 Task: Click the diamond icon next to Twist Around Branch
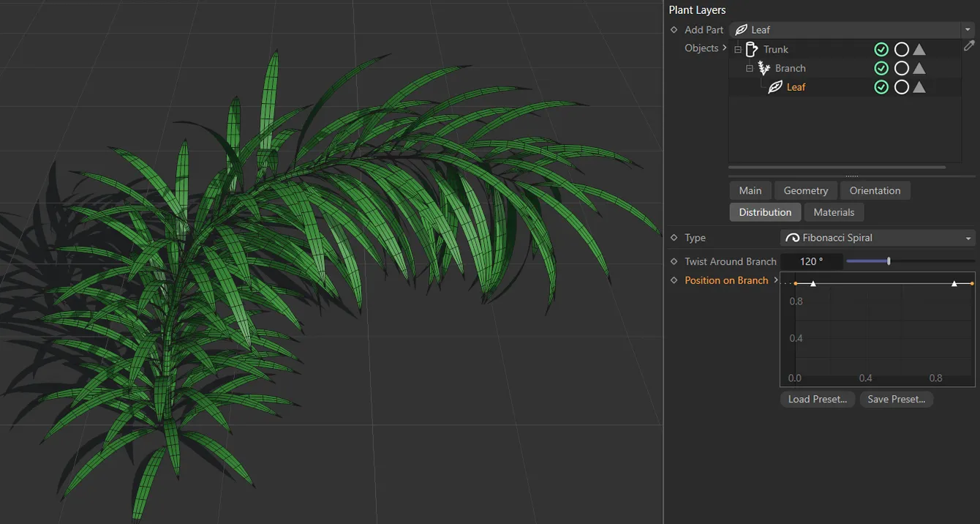click(674, 261)
